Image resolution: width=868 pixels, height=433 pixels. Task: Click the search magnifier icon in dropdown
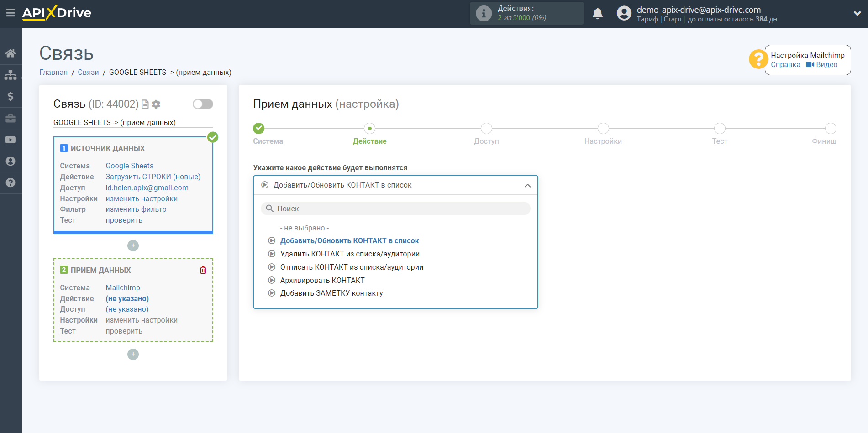tap(270, 209)
